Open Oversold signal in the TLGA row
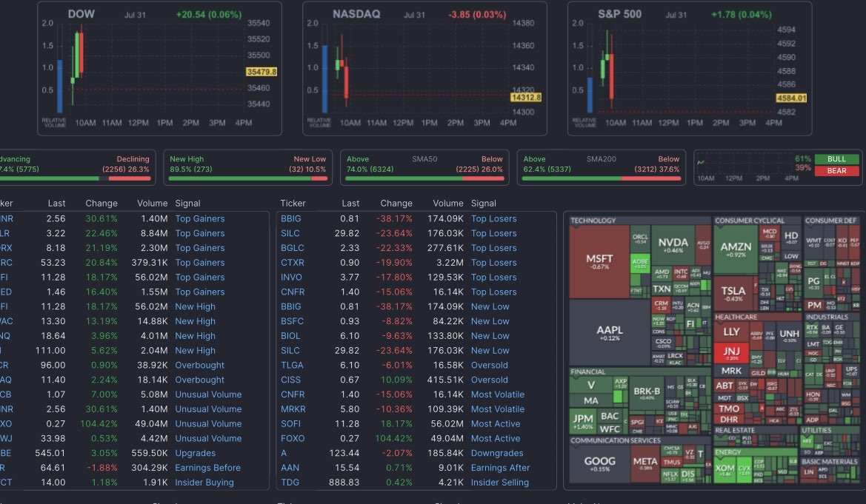The height and width of the screenshot is (504, 866). [490, 366]
